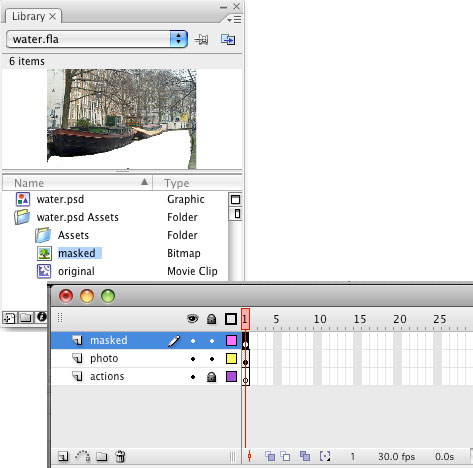
Task: Click the actions layer type icon
Action: click(77, 376)
